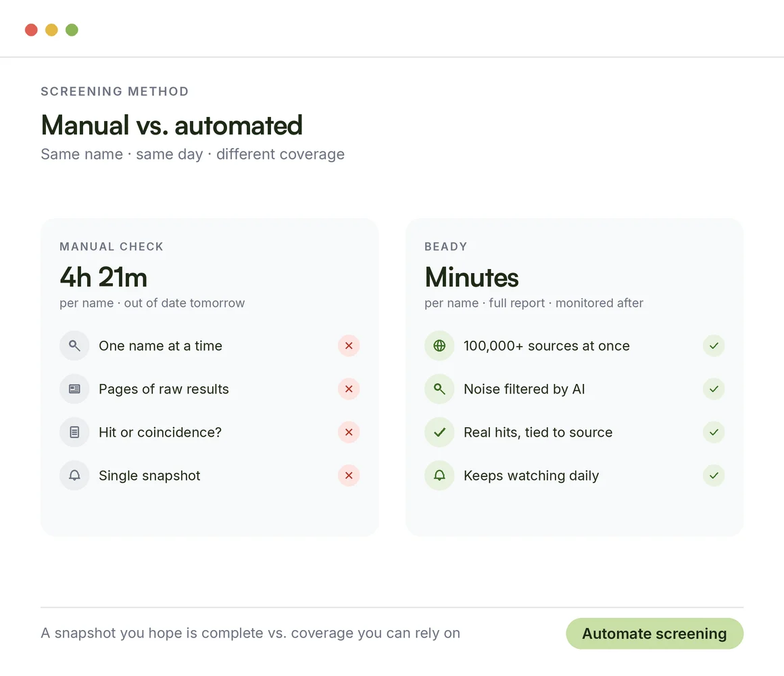Click the red X for Hit or coincidence?
The image size is (784, 676).
(349, 432)
